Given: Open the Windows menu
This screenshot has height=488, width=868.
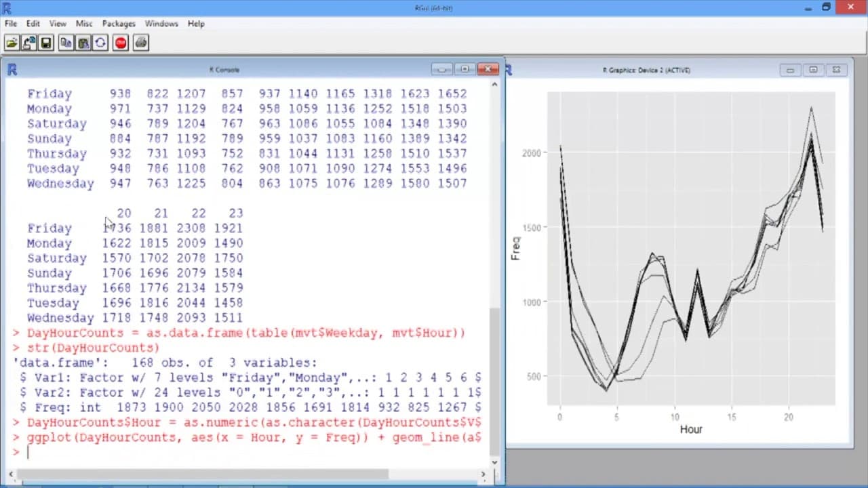Looking at the screenshot, I should 161,24.
